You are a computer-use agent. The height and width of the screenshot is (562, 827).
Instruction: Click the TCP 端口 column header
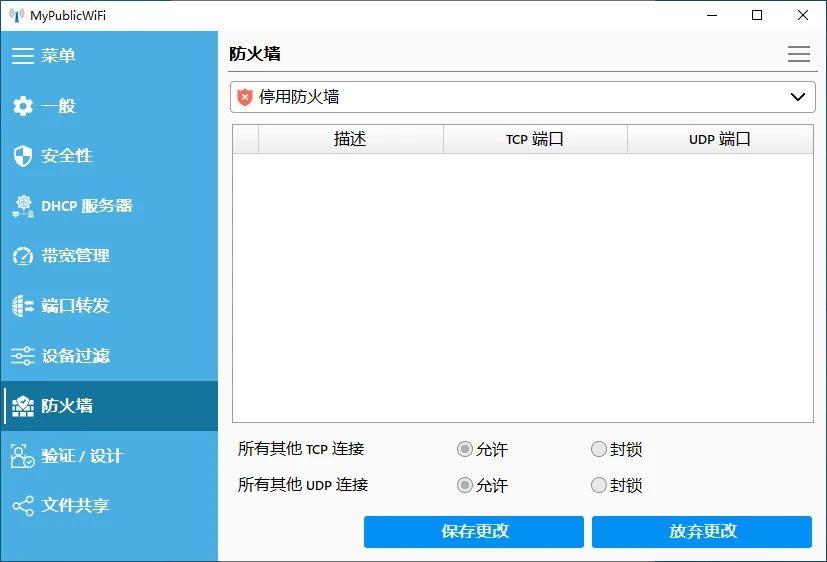(x=535, y=139)
